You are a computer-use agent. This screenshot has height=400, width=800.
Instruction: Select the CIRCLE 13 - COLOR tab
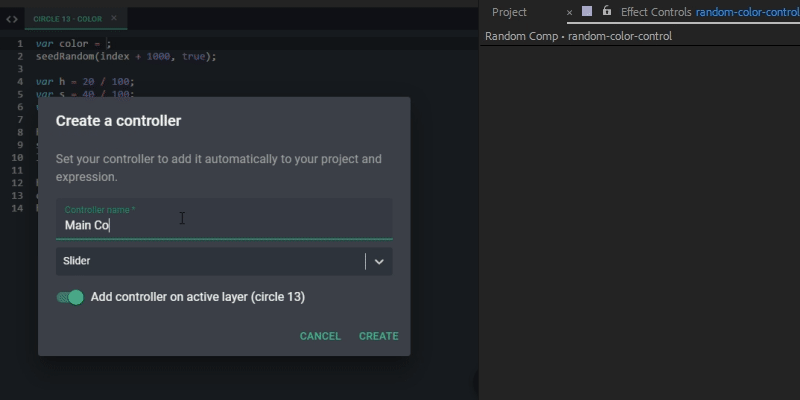[68, 19]
